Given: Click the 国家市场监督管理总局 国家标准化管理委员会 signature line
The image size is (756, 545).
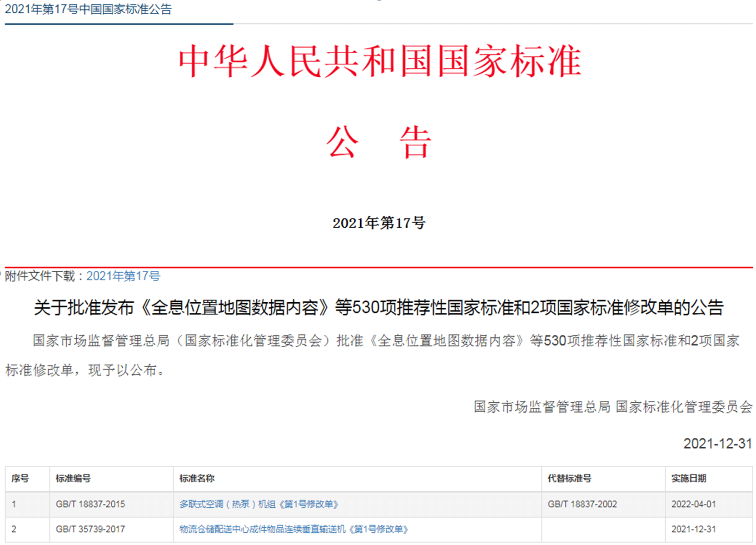Looking at the screenshot, I should [613, 407].
